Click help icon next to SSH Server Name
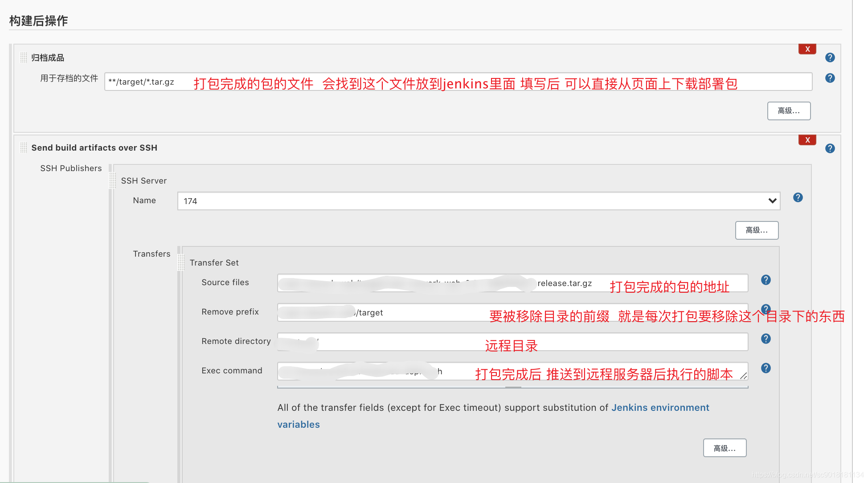Viewport: 868px width, 483px height. [798, 197]
